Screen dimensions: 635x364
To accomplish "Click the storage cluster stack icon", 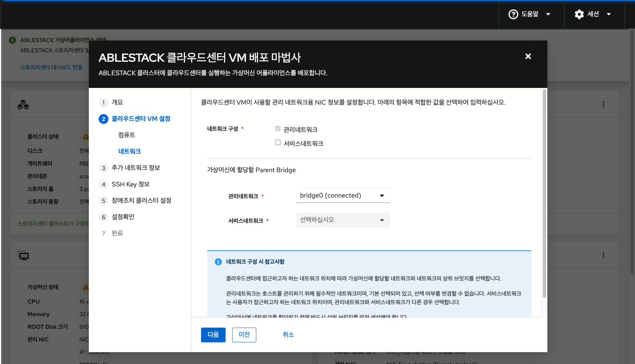I will tap(23, 105).
